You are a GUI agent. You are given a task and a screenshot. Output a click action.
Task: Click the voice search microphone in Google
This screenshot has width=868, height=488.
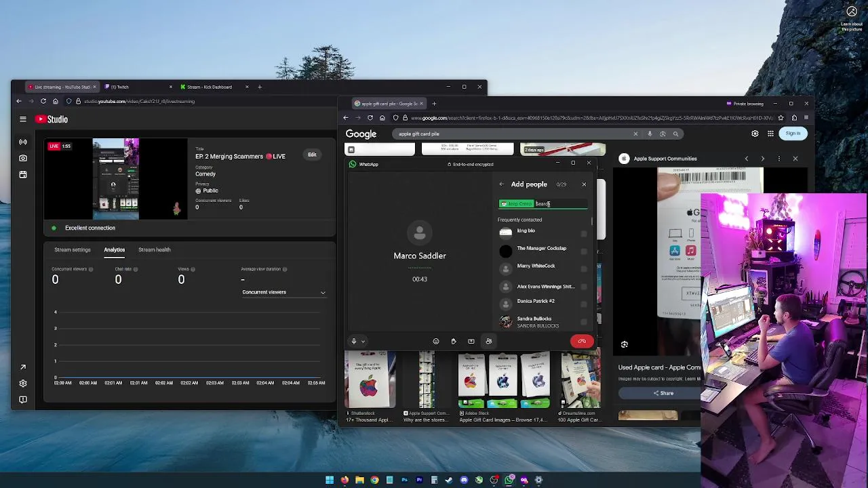pyautogui.click(x=650, y=134)
